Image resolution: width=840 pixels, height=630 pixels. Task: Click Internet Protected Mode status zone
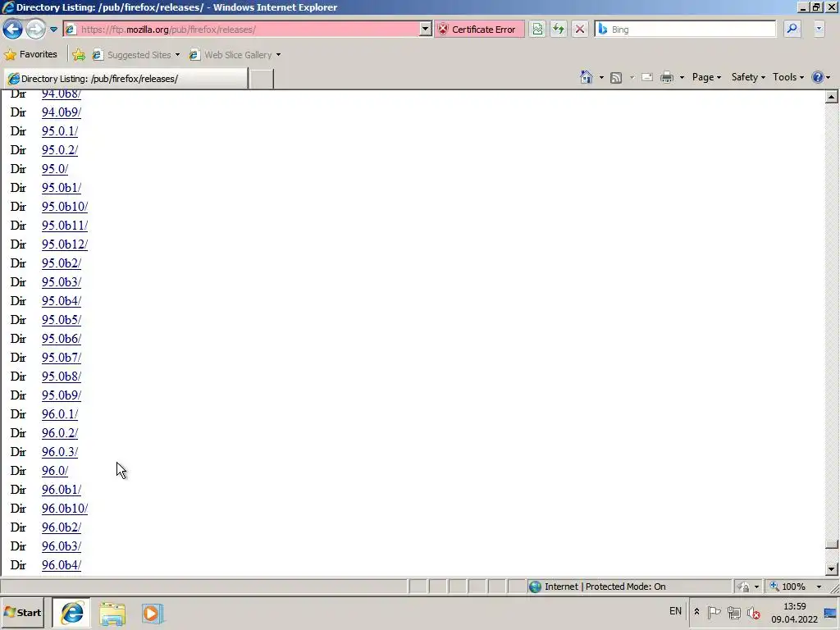point(629,587)
